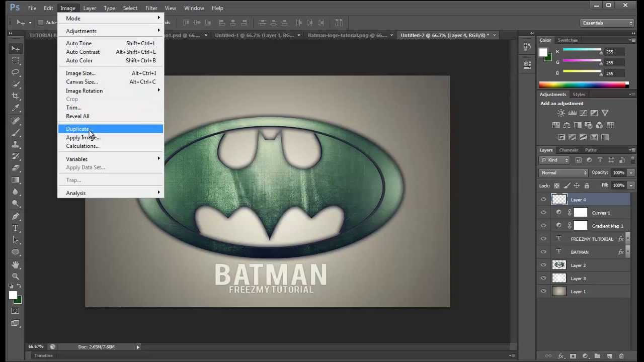This screenshot has width=644, height=362.
Task: Select the Clone Stamp tool
Action: pyautogui.click(x=16, y=144)
